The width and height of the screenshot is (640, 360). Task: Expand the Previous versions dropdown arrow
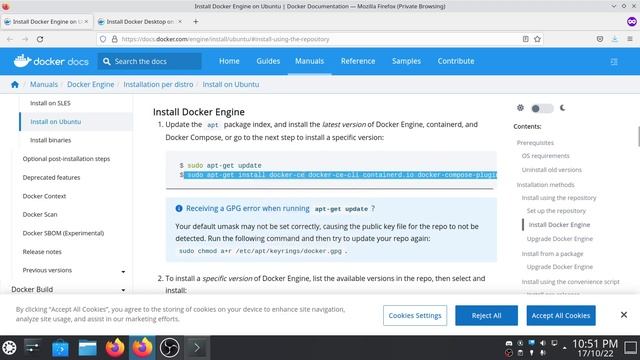click(x=123, y=271)
